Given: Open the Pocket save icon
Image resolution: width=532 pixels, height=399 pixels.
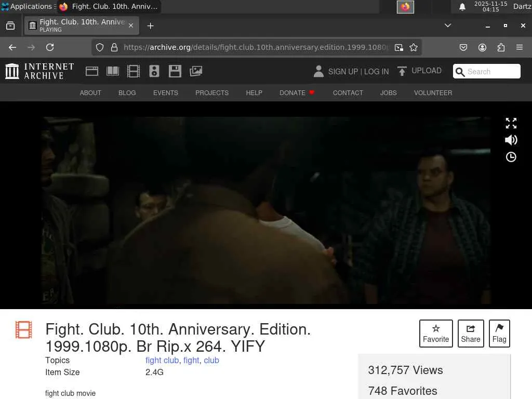Looking at the screenshot, I should (x=463, y=47).
